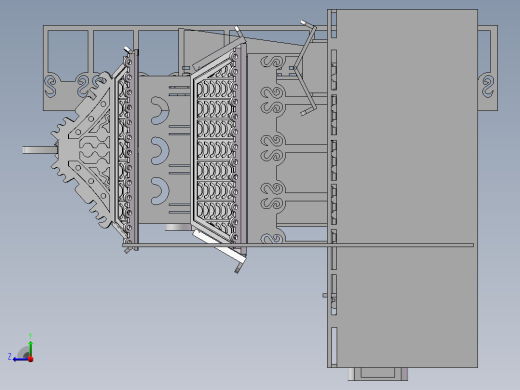The height and width of the screenshot is (390, 520).
Task: Click the red origin ball of the triad
Action: [31, 359]
